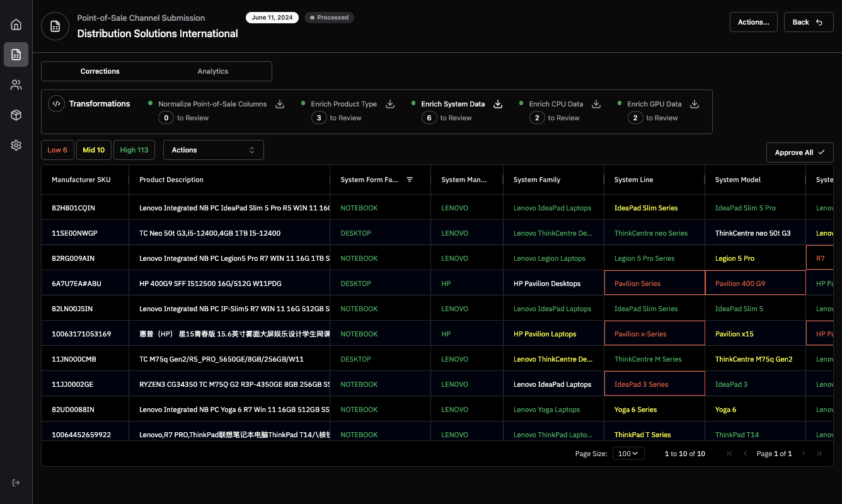842x504 pixels.
Task: Select Enrich GPU Data transformation
Action: 654,104
